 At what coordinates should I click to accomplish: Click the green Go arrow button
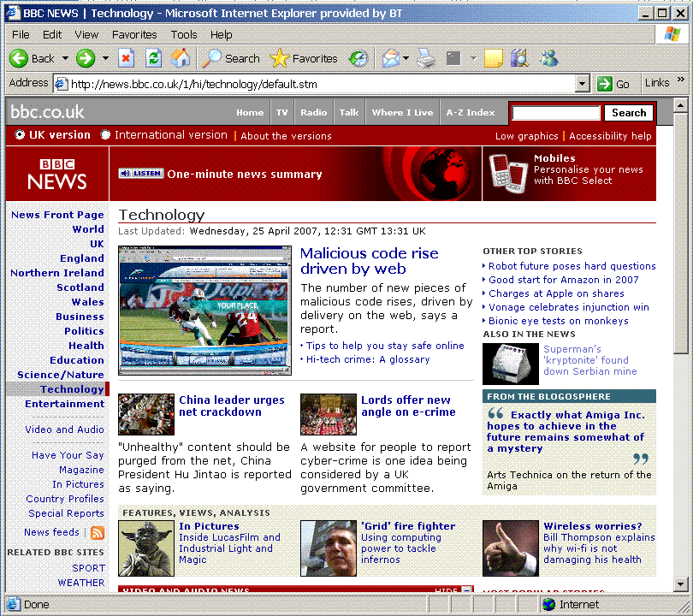point(604,84)
